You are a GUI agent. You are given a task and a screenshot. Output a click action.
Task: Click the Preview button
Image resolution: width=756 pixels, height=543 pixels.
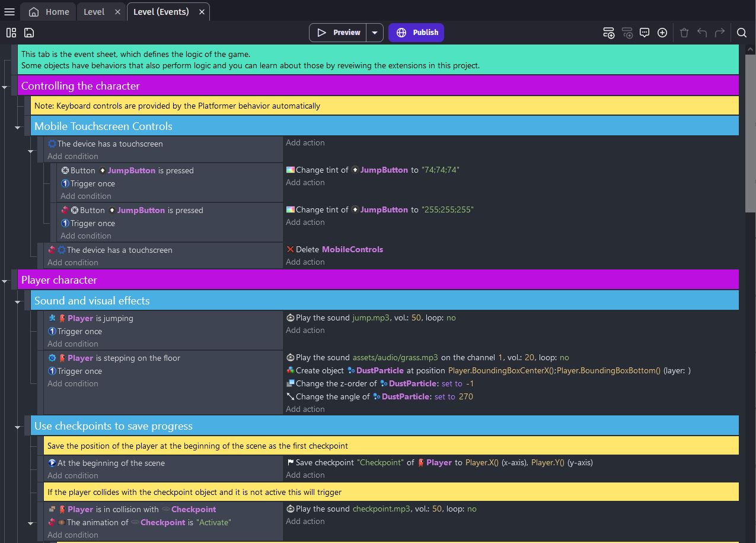(x=338, y=33)
